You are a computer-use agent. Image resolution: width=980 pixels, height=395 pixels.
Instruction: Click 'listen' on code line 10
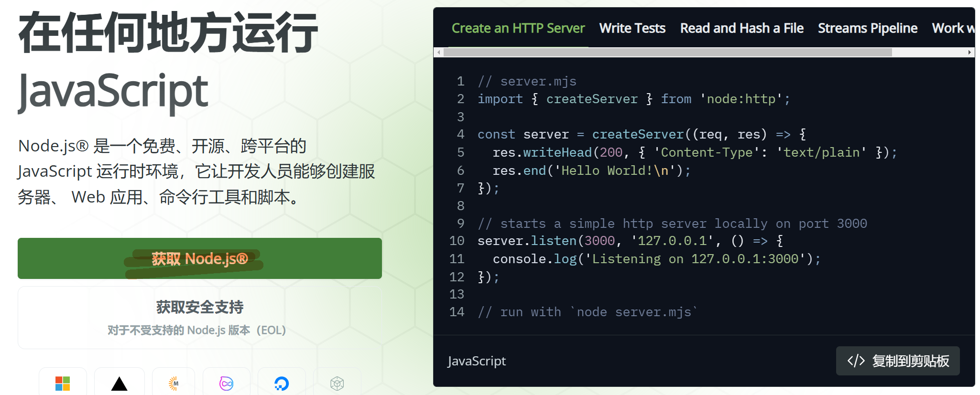click(x=554, y=241)
